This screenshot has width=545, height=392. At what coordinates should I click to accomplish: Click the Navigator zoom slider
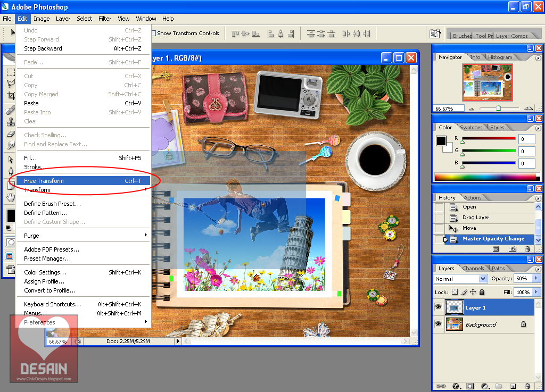click(x=499, y=109)
